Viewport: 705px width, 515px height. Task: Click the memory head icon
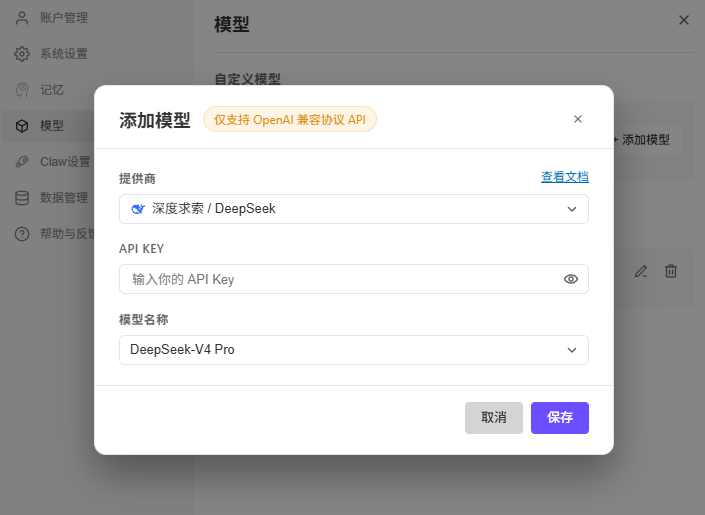[22, 90]
